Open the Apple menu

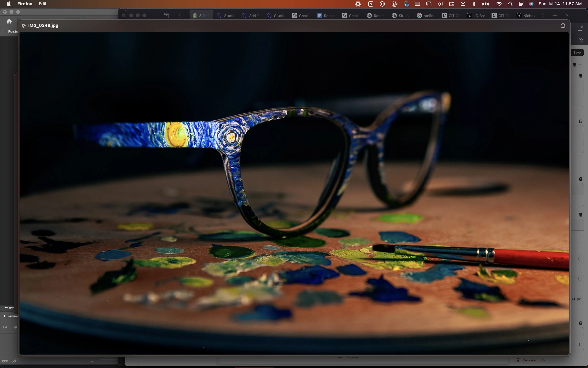point(9,4)
